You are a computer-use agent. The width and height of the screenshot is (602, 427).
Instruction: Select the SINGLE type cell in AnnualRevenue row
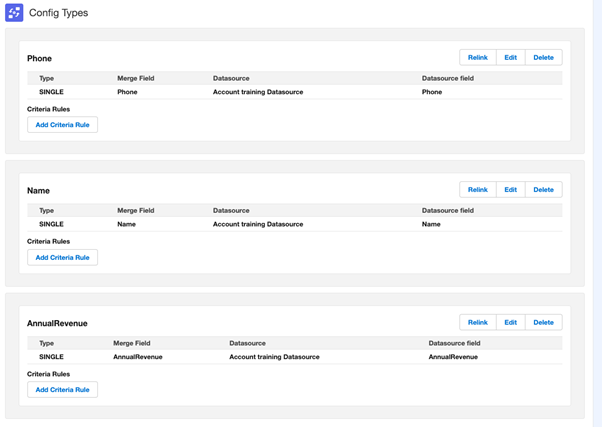coord(51,357)
